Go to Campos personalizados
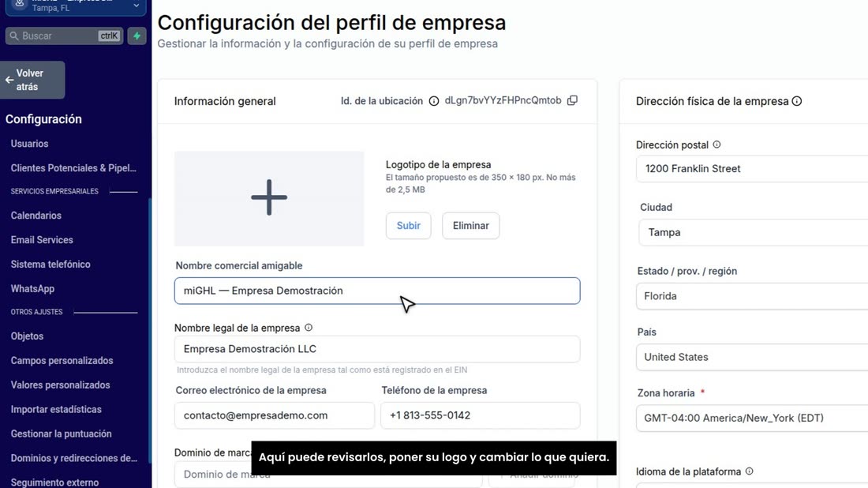This screenshot has height=488, width=868. click(62, 361)
